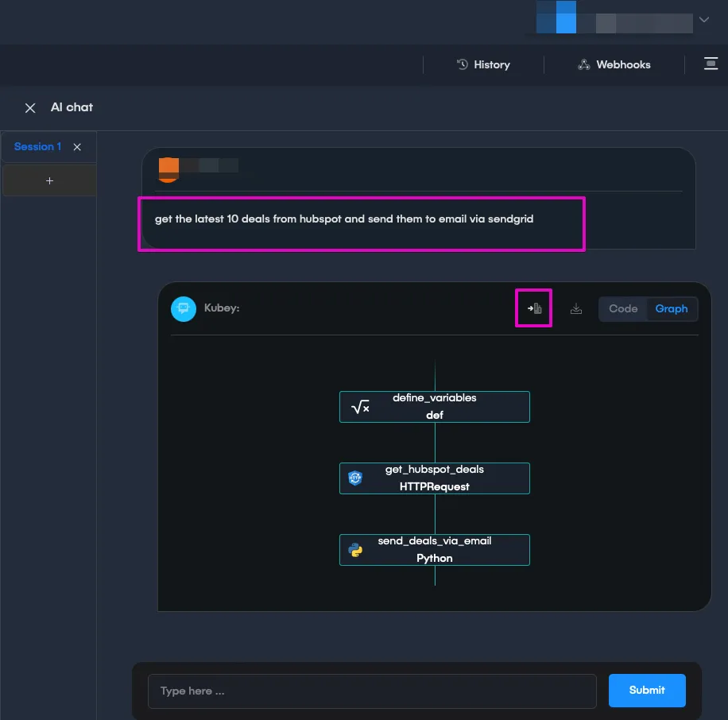The height and width of the screenshot is (720, 728).
Task: Select the define_variables node
Action: [435, 407]
